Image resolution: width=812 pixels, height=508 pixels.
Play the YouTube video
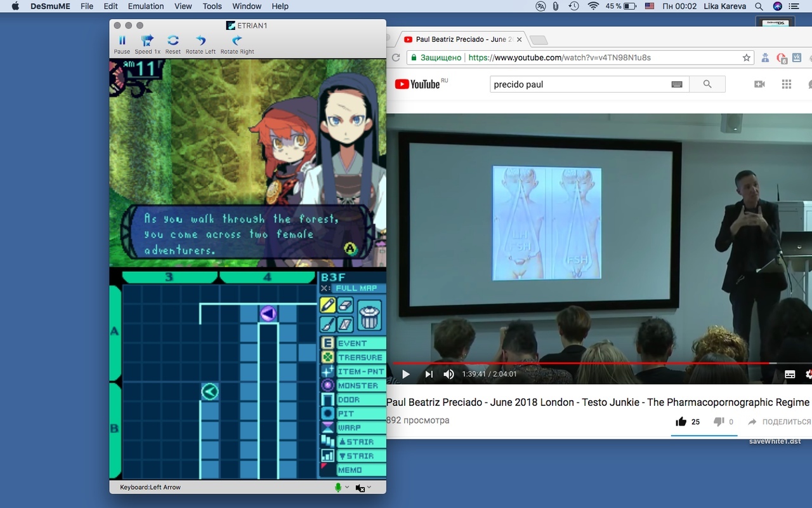click(x=406, y=374)
